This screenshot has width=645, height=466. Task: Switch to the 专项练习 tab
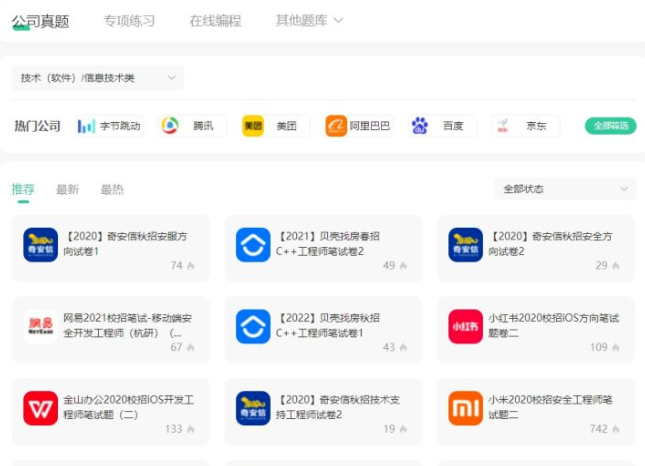(x=129, y=21)
